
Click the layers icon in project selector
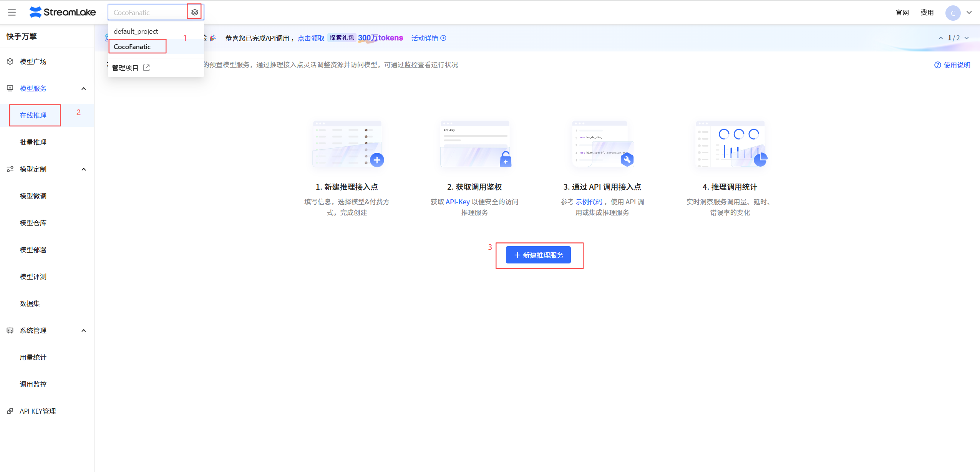(195, 12)
